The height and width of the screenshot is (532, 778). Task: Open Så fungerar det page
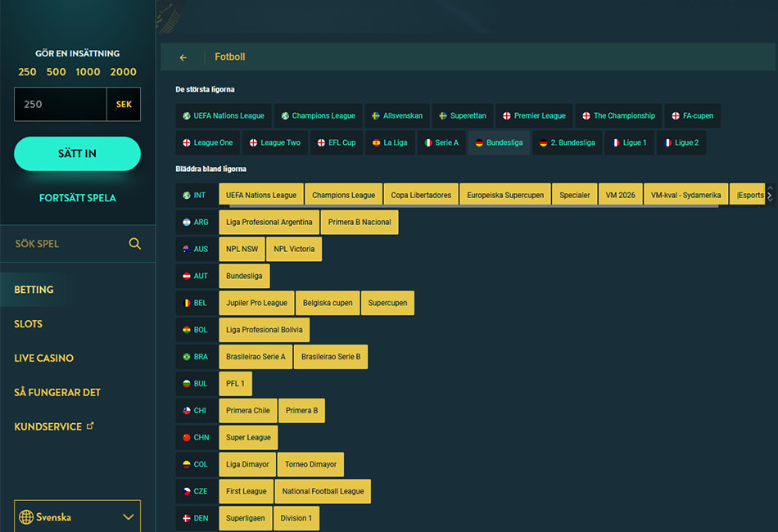pos(57,392)
